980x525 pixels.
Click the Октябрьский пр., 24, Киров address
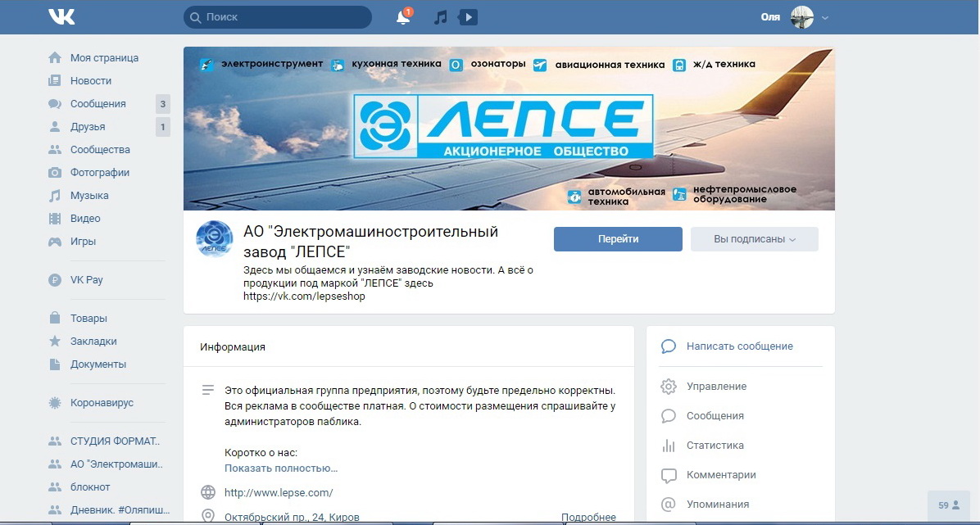pos(292,518)
